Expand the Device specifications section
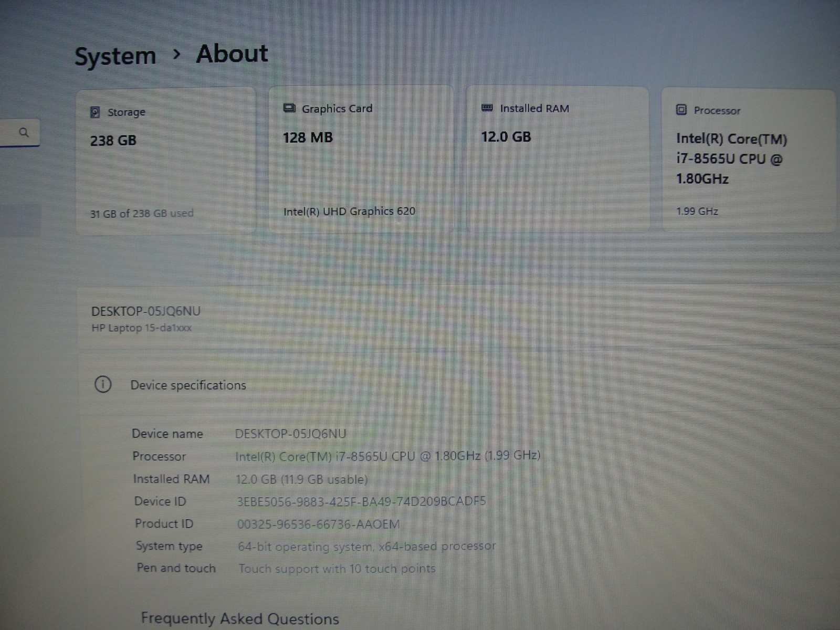Viewport: 840px width, 630px height. click(457, 385)
